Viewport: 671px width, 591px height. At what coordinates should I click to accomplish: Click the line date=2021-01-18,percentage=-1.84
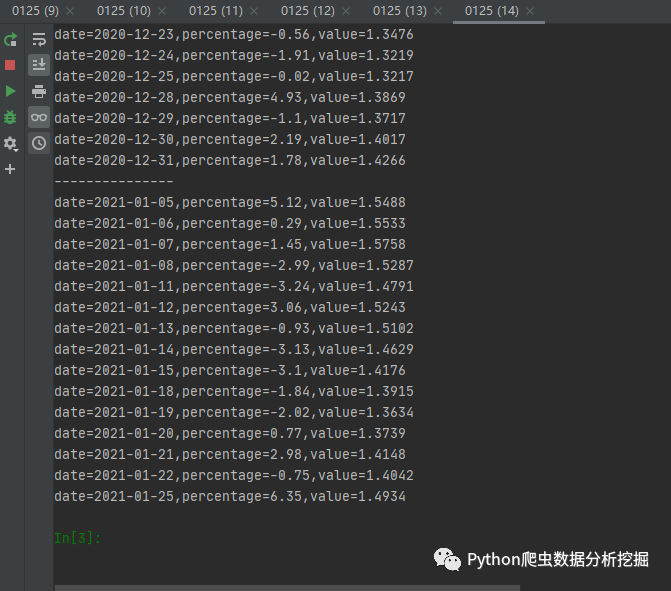click(234, 391)
